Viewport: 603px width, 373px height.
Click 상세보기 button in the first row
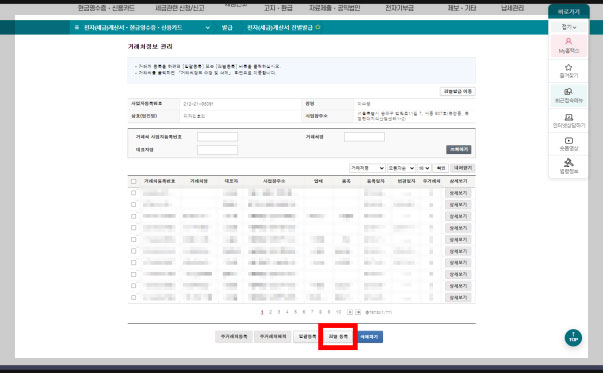[458, 193]
